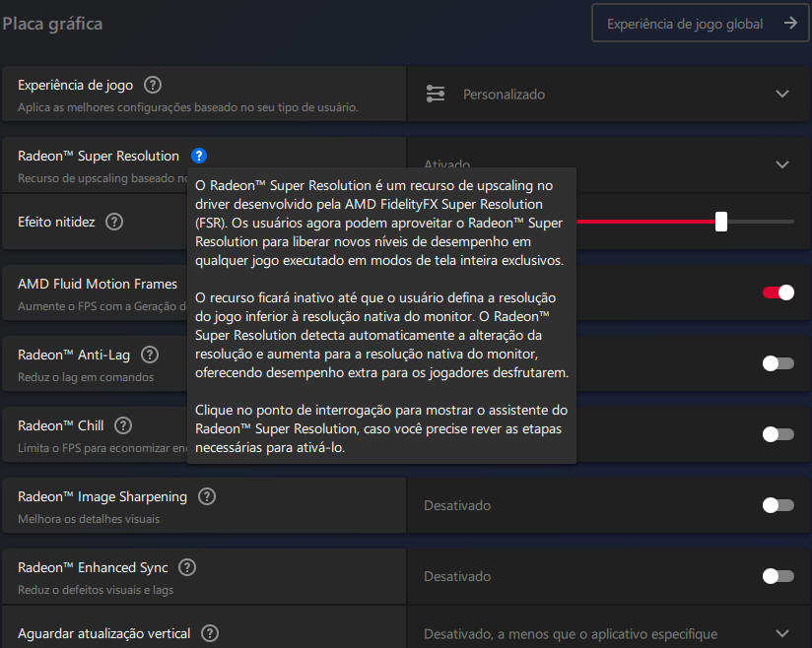Click the Radeon Image Sharpening label
Viewport: 812px width, 648px height.
[x=102, y=497]
